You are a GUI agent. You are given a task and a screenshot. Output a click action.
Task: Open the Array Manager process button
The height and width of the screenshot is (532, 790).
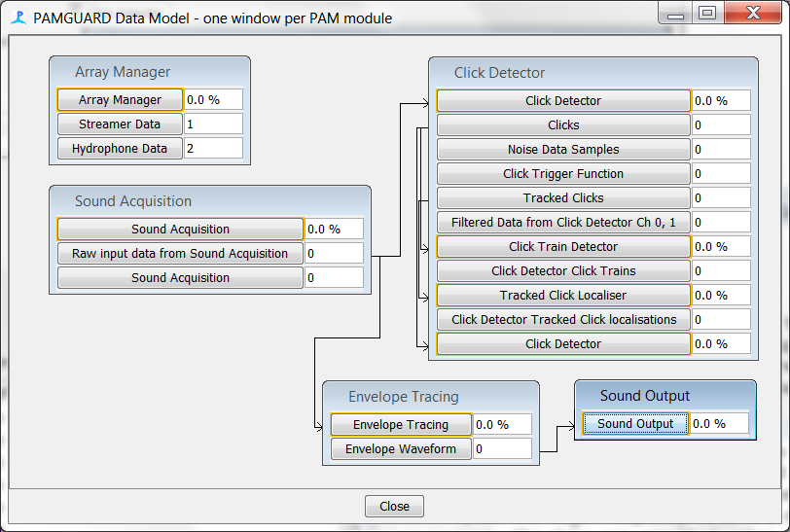pyautogui.click(x=120, y=100)
